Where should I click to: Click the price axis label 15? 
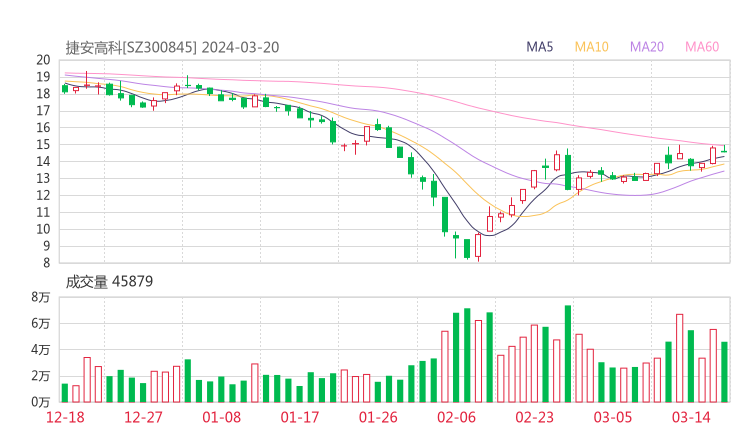(x=43, y=144)
